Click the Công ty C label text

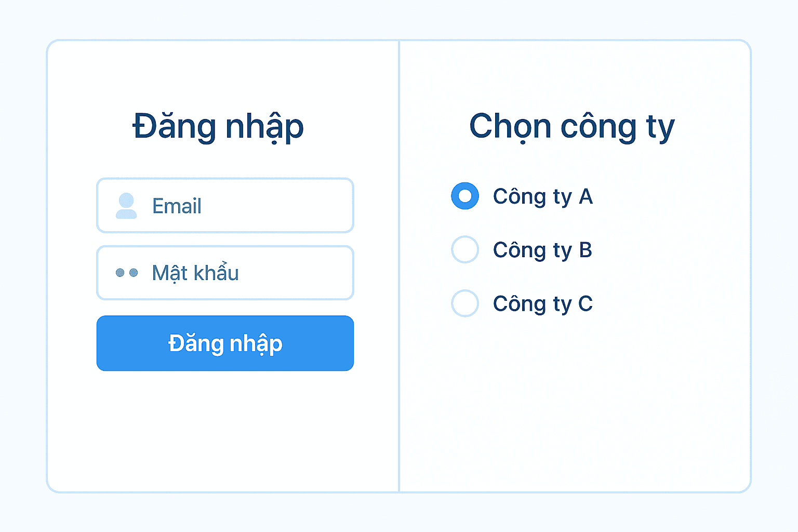tap(543, 303)
